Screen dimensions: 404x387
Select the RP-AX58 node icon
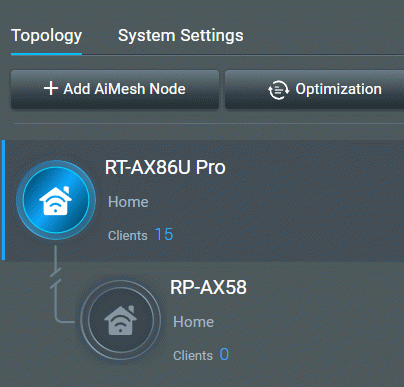click(x=120, y=320)
